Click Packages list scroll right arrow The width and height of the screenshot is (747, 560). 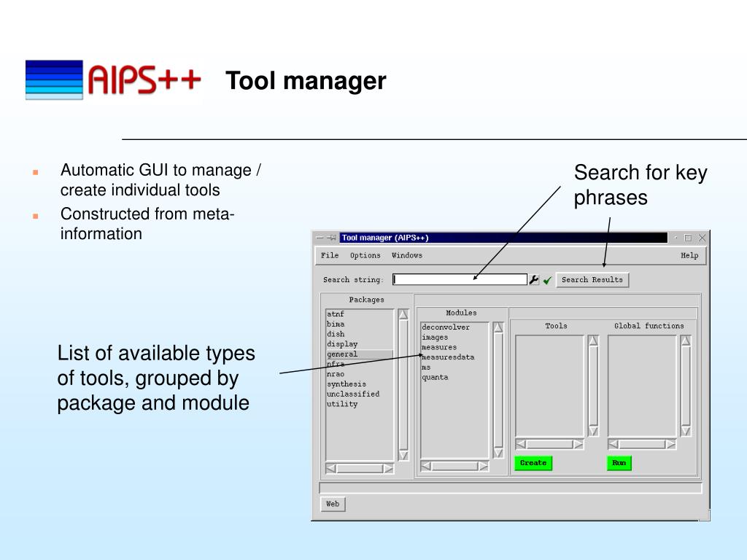[388, 469]
